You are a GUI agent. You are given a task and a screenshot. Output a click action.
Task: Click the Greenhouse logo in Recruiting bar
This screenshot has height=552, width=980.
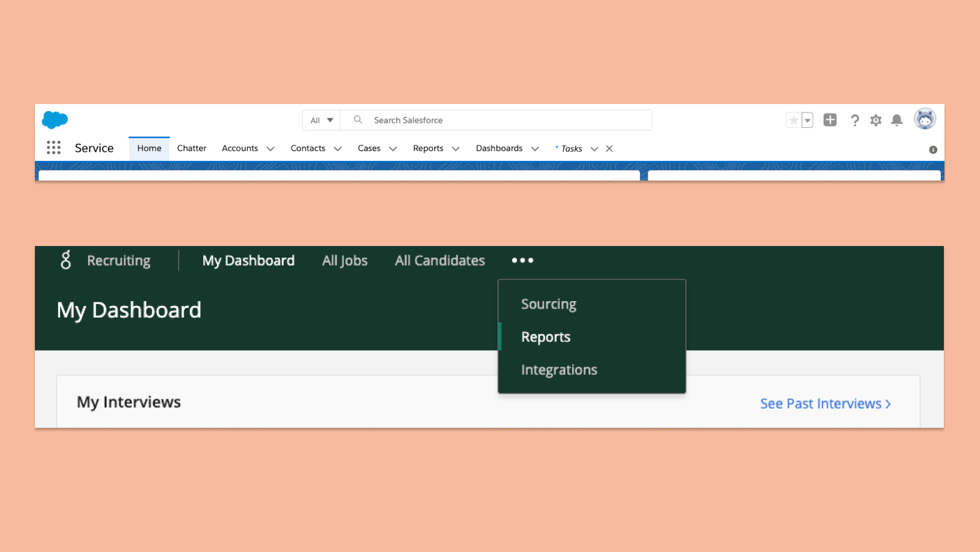tap(66, 260)
